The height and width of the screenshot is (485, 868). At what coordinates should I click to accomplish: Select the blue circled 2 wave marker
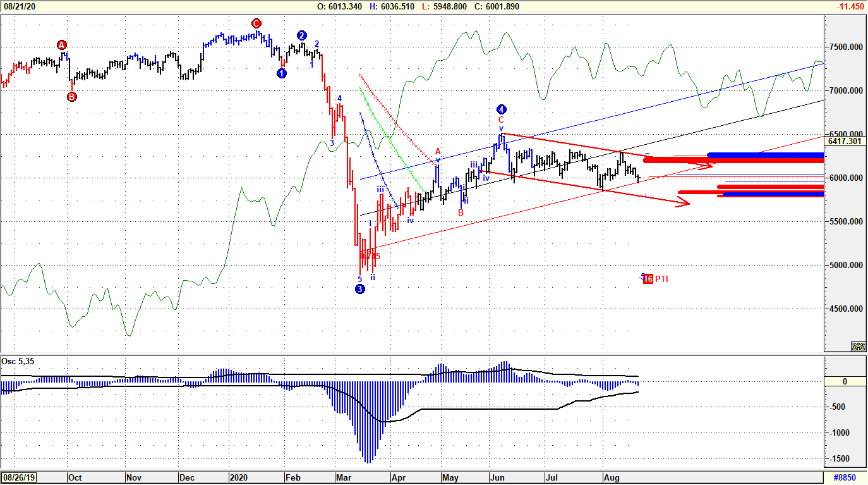point(302,35)
